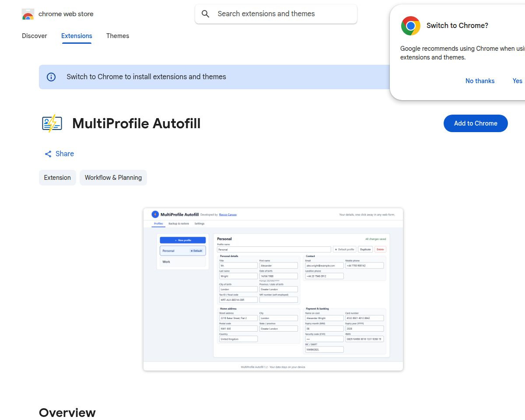Open the Themes tab

118,36
